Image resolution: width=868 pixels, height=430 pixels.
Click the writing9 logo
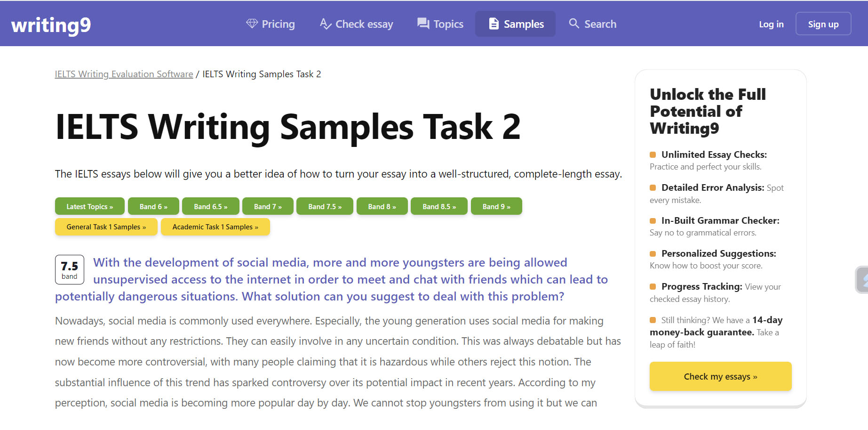[x=51, y=24]
